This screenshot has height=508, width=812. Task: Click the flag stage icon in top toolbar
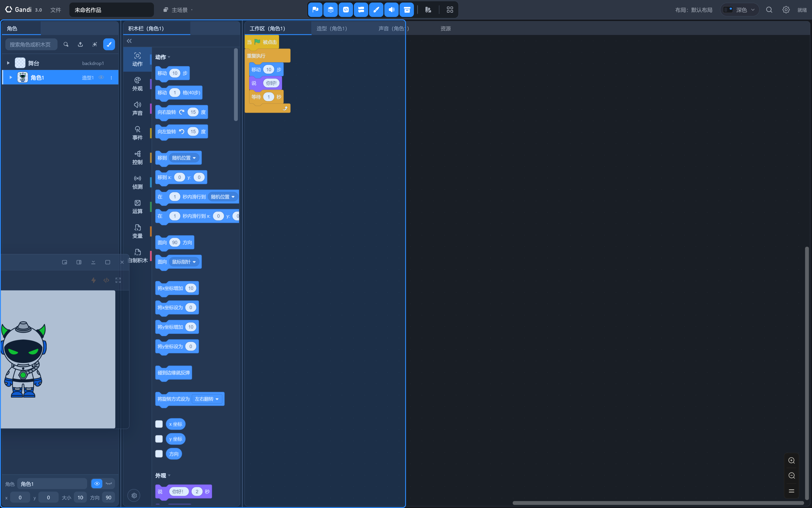[x=315, y=10]
